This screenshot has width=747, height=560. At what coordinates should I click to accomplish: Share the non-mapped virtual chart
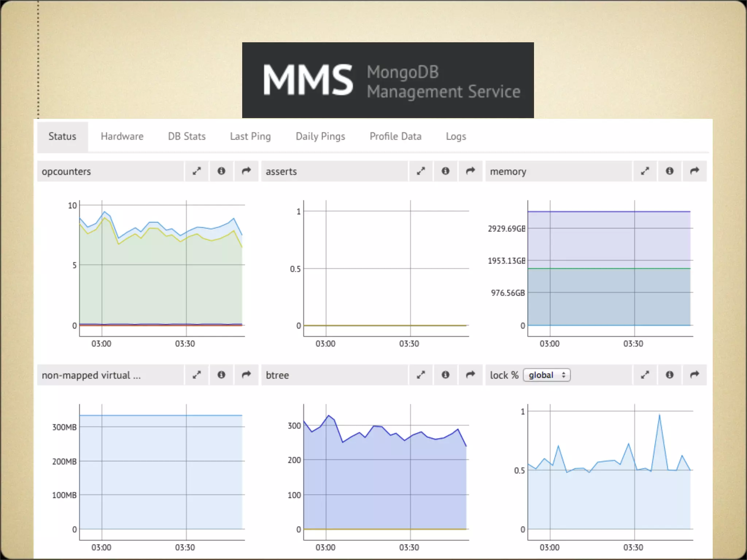pyautogui.click(x=247, y=375)
